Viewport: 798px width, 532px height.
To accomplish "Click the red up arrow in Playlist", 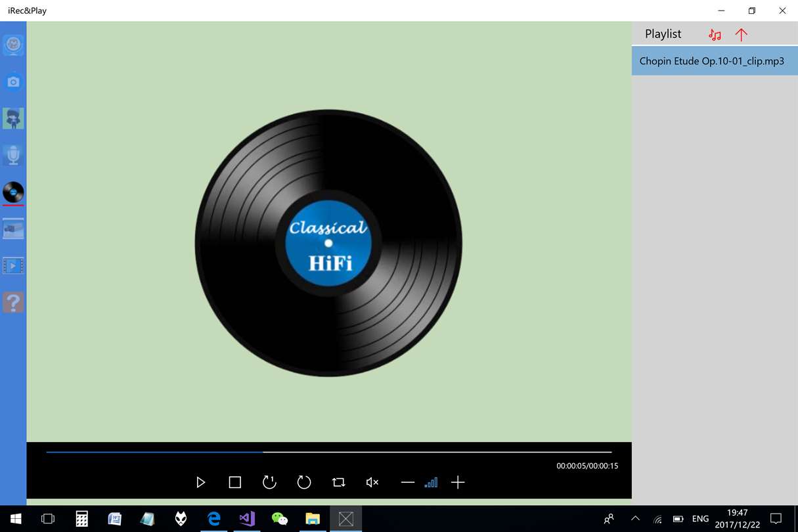I will [742, 35].
